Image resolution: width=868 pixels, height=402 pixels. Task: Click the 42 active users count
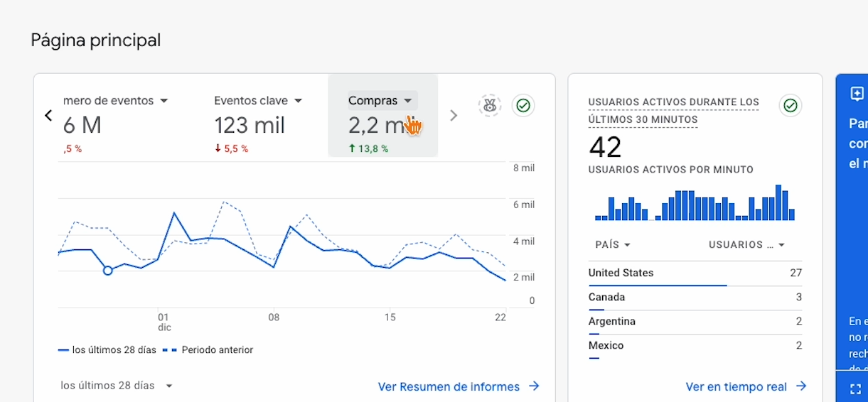point(605,147)
